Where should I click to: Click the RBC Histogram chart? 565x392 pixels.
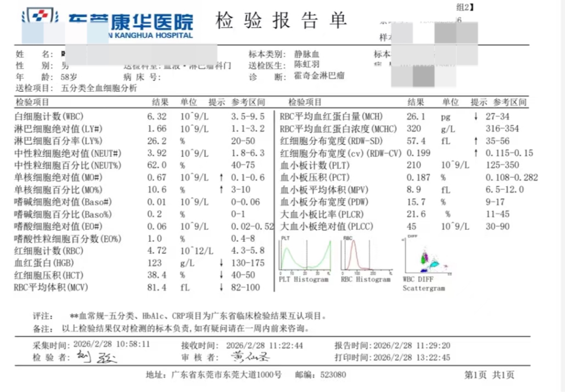point(366,256)
